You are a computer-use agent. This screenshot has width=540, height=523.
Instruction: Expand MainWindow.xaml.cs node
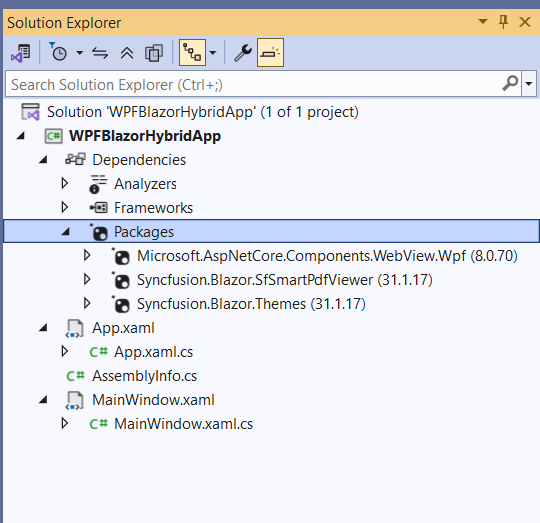64,423
